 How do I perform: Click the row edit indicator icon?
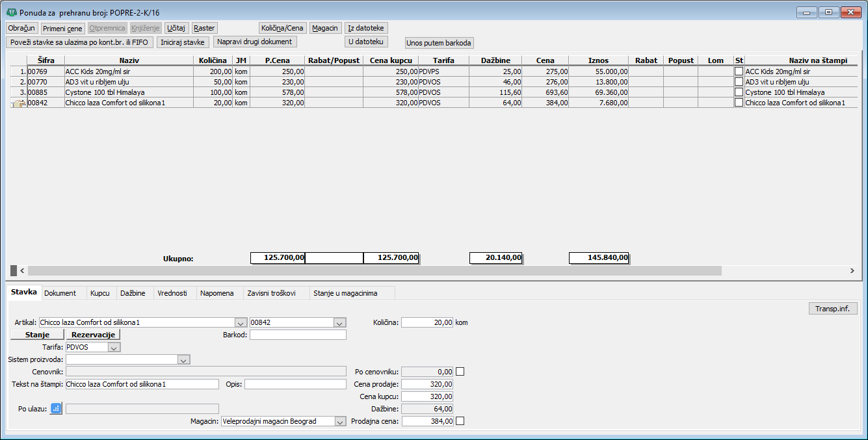click(x=18, y=103)
